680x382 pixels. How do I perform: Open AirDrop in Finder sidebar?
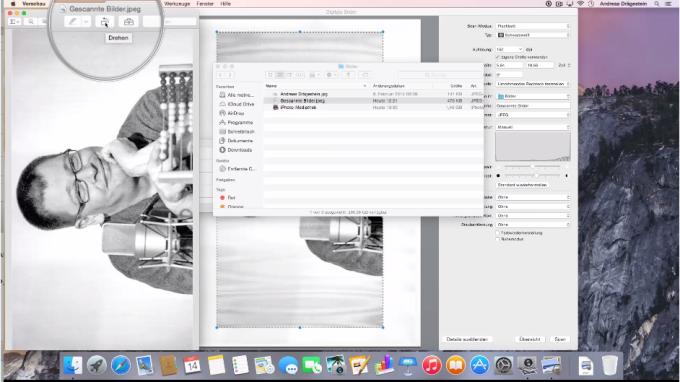point(232,113)
